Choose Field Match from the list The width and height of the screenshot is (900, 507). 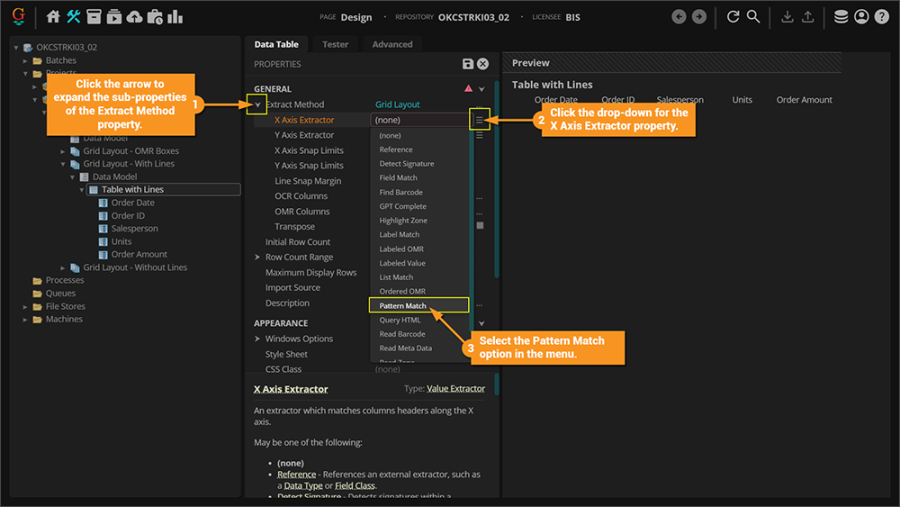[x=398, y=177]
